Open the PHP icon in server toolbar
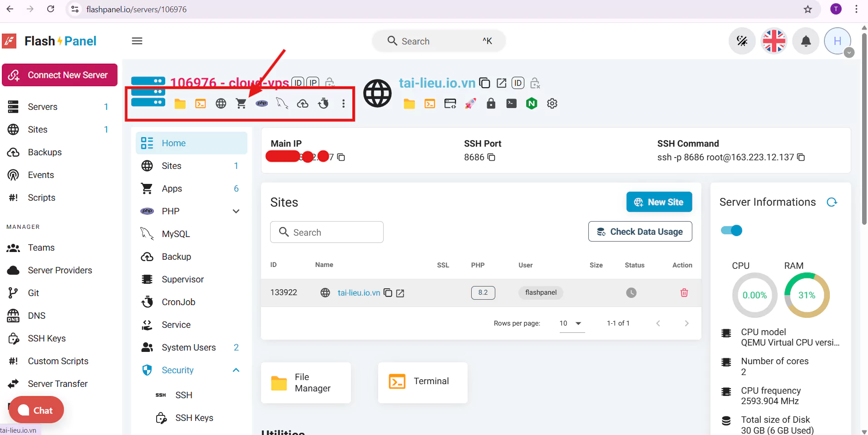 [262, 104]
